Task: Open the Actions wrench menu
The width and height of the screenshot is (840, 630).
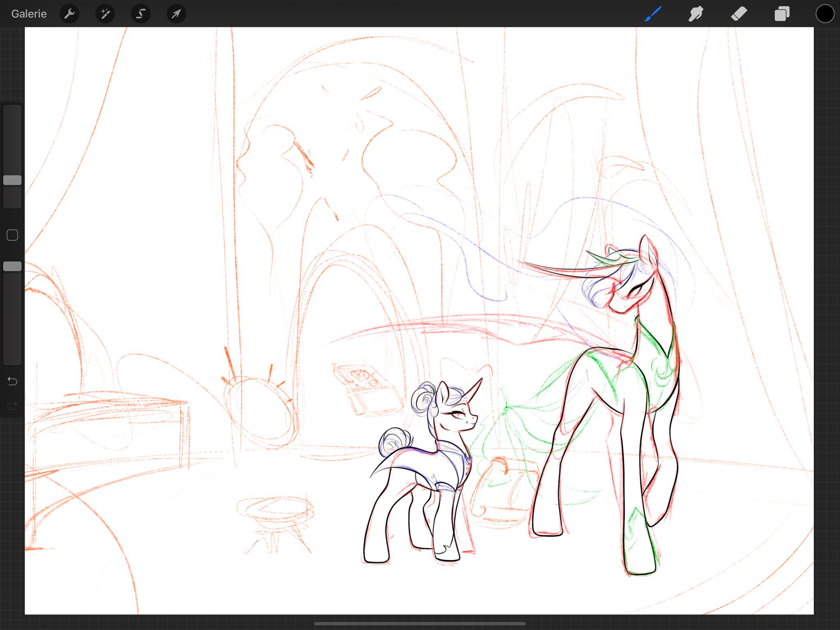Action: (x=69, y=14)
